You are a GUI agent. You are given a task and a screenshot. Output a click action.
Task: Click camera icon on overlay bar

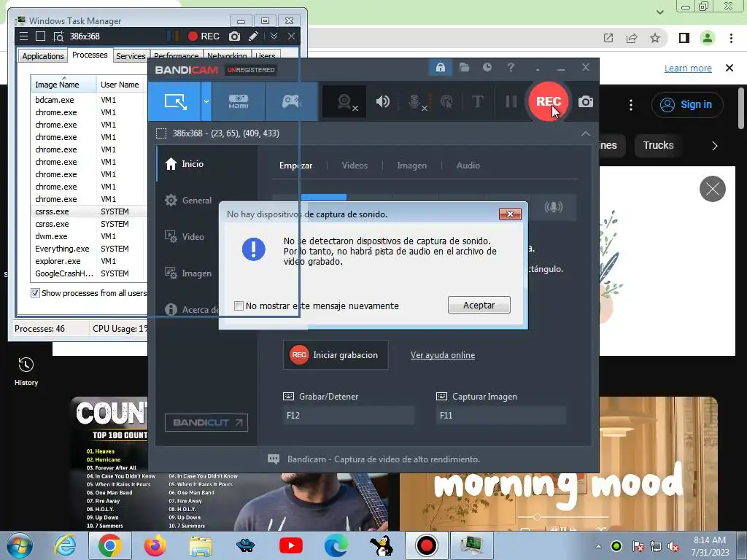234,36
